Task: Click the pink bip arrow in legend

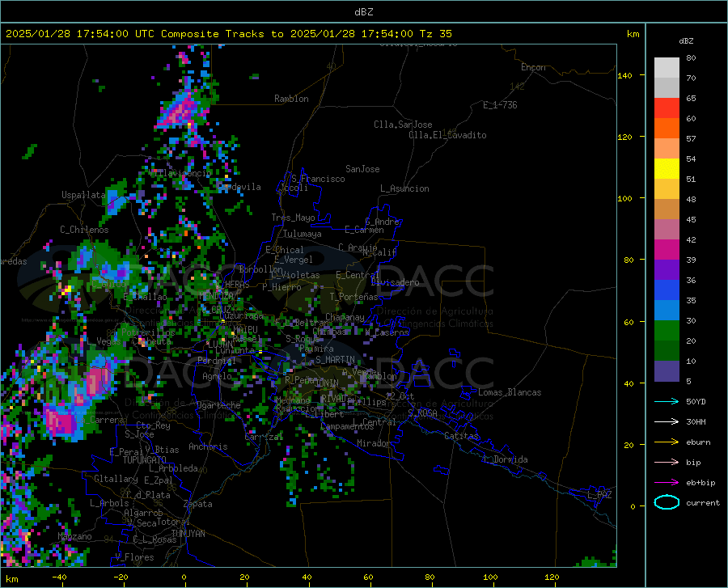Action: [667, 463]
